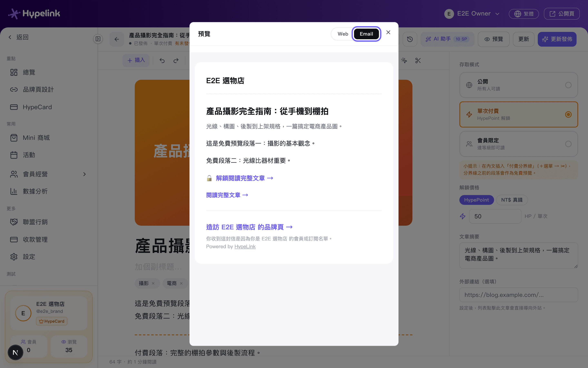
Task: Click the Hypelink logo
Action: [x=34, y=14]
